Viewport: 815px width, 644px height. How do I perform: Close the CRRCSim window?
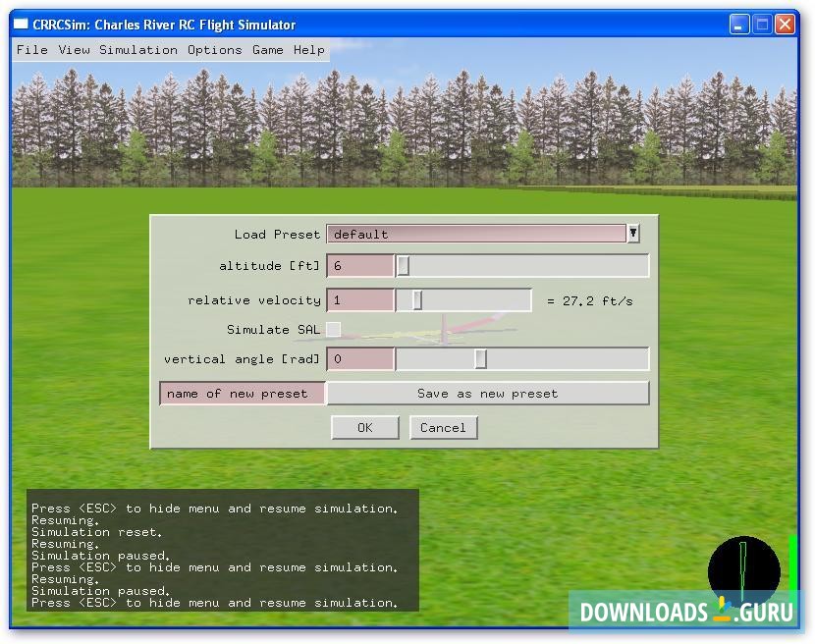point(785,25)
